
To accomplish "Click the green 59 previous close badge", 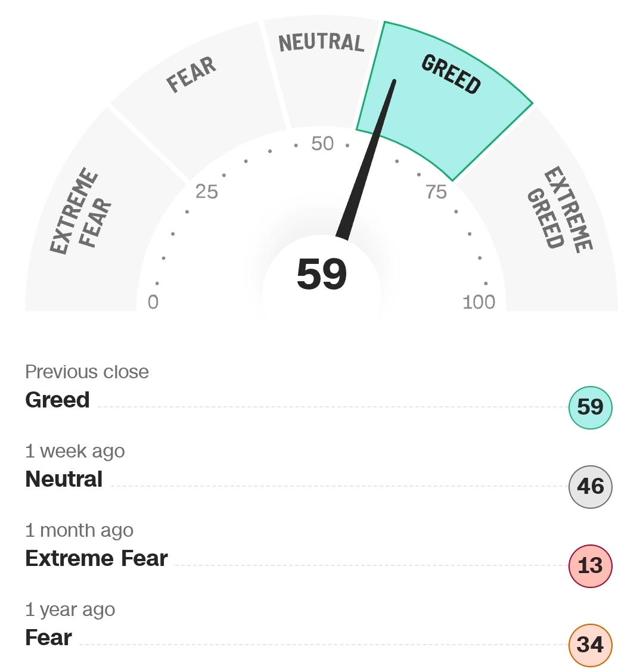I will [x=590, y=407].
